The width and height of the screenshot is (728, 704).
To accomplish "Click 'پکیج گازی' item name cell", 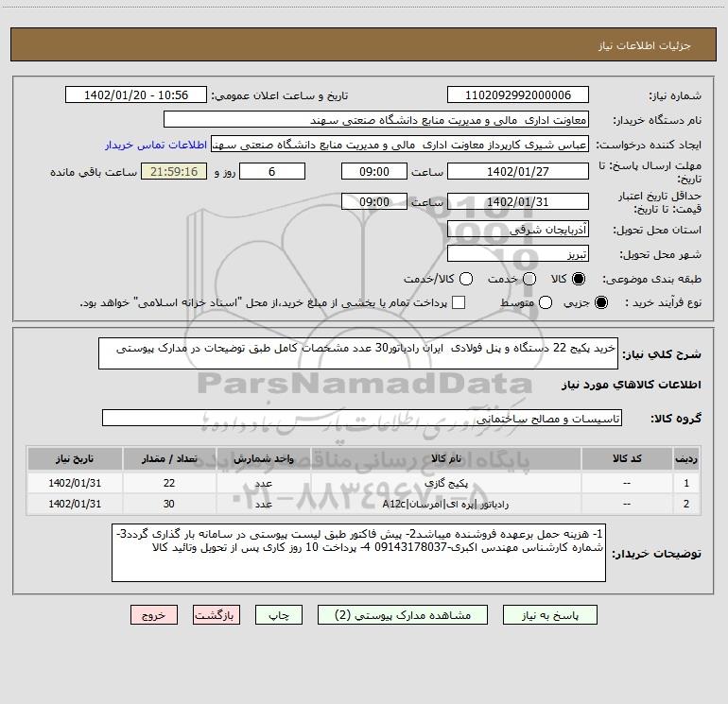I will [445, 483].
